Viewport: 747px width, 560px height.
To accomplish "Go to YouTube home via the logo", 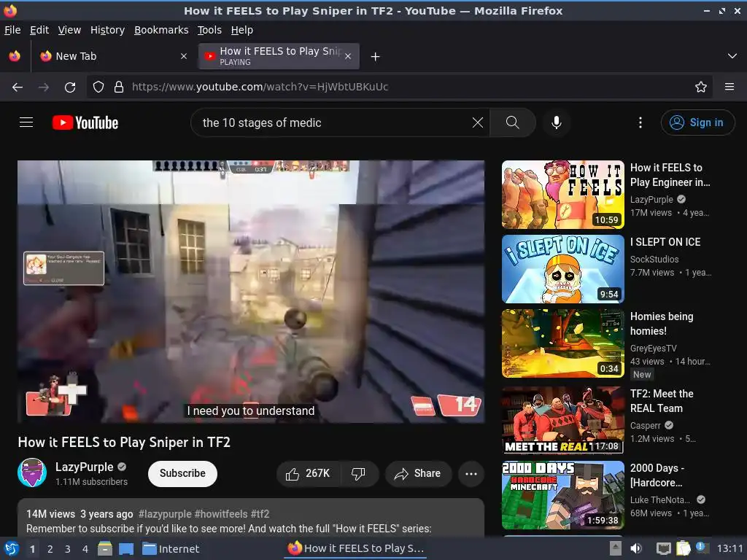I will (85, 122).
